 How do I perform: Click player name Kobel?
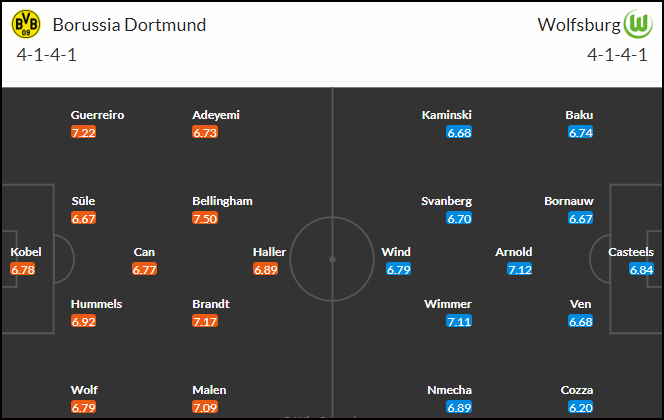point(26,252)
